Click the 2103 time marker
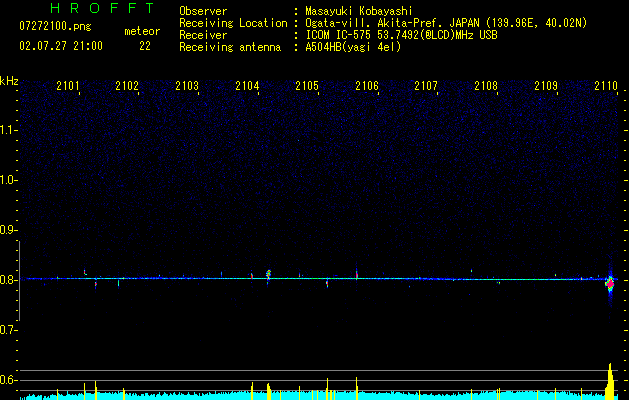Image resolution: width=629 pixels, height=400 pixels. coord(187,85)
